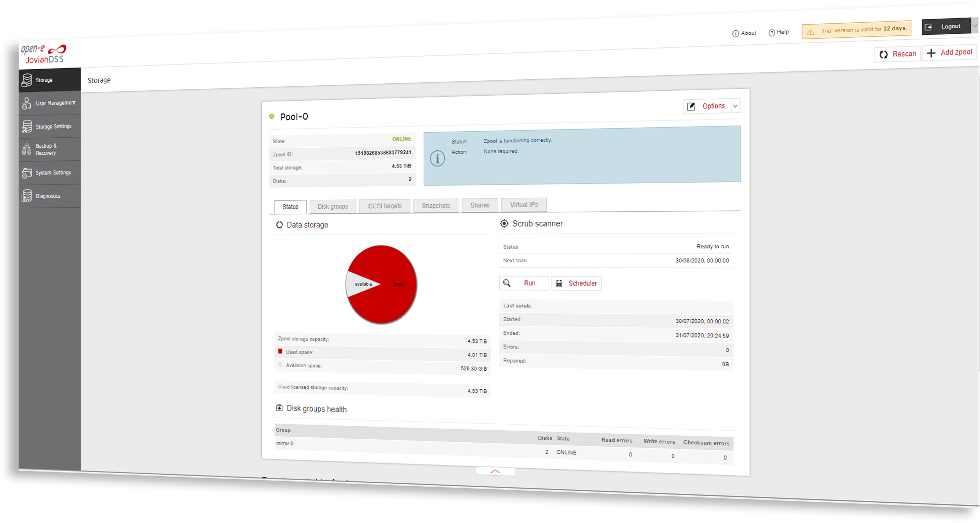The height and width of the screenshot is (523, 980).
Task: Open Backup & Recovery section
Action: 49,150
